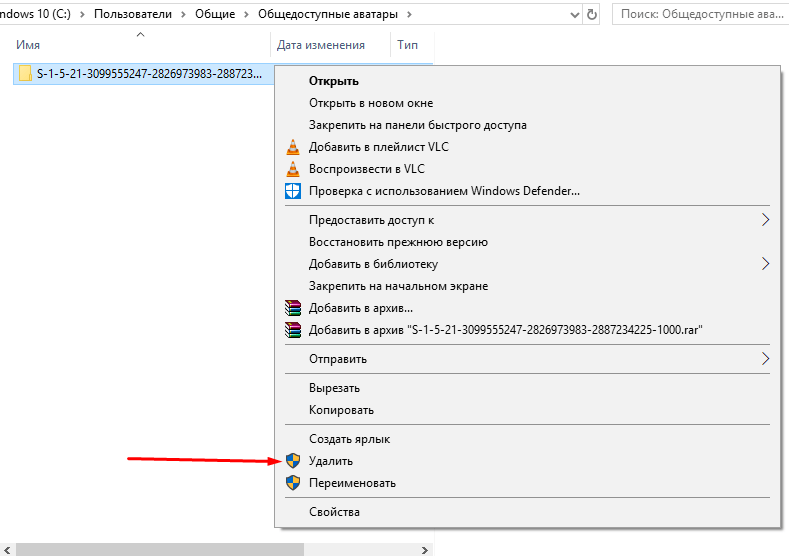Screen dimensions: 789x556
Task: Click the 'Общедоступные аватары' breadcrumb segment
Action: (x=328, y=14)
